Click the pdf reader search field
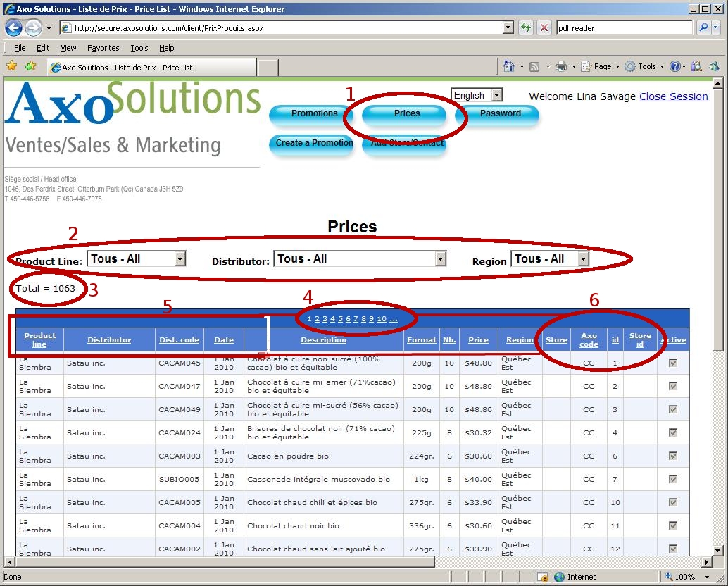728x586 pixels. coord(625,28)
